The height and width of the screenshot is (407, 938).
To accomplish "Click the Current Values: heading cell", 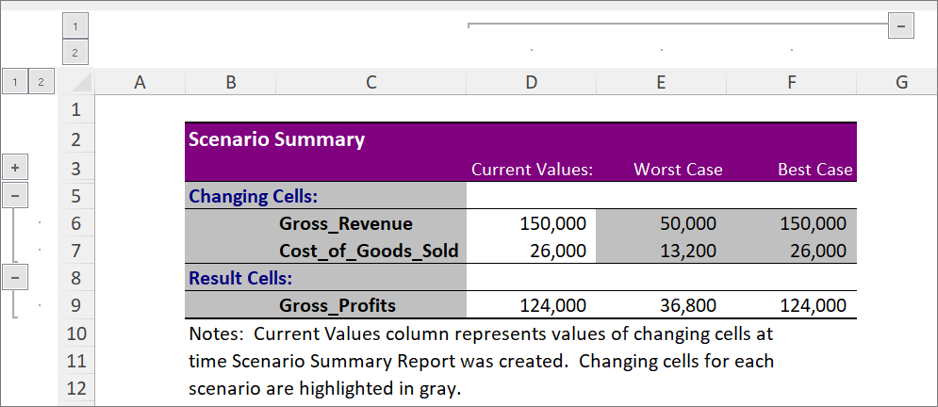I will 531,169.
